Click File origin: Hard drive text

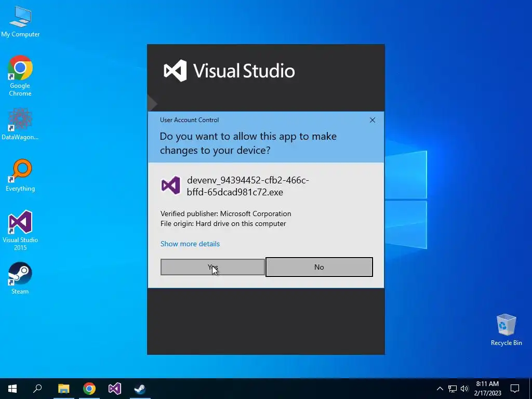point(223,223)
